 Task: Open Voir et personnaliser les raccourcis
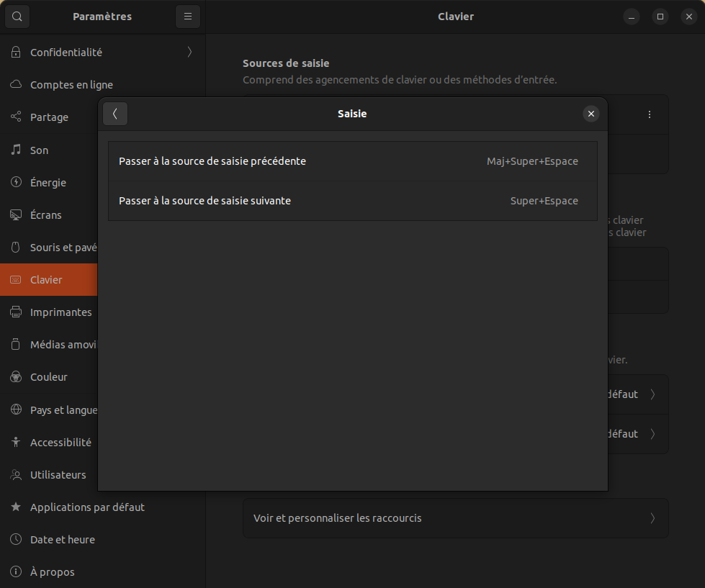click(455, 518)
